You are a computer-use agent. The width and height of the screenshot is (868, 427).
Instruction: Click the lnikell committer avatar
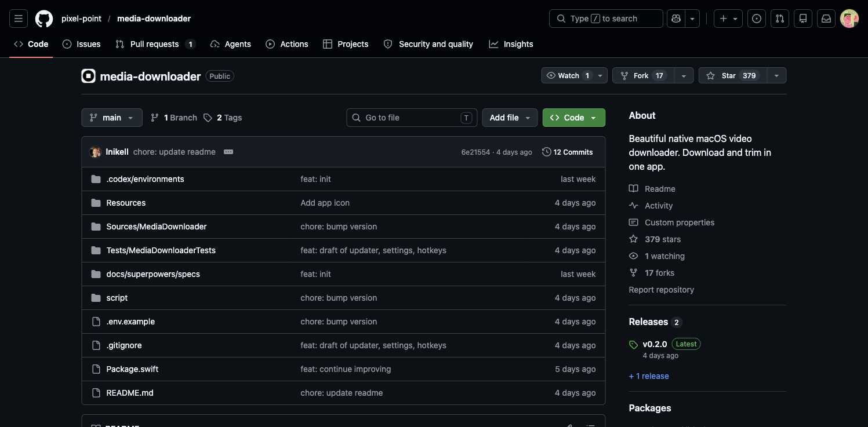point(96,152)
